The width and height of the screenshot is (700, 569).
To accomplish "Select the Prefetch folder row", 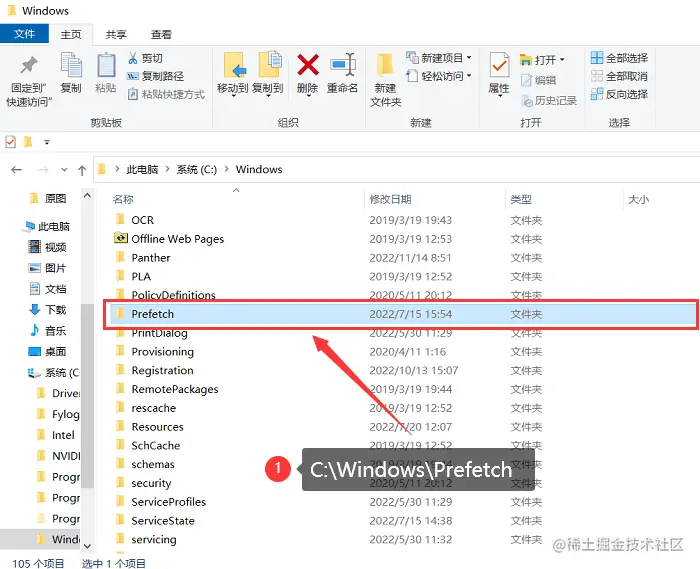I will [404, 314].
